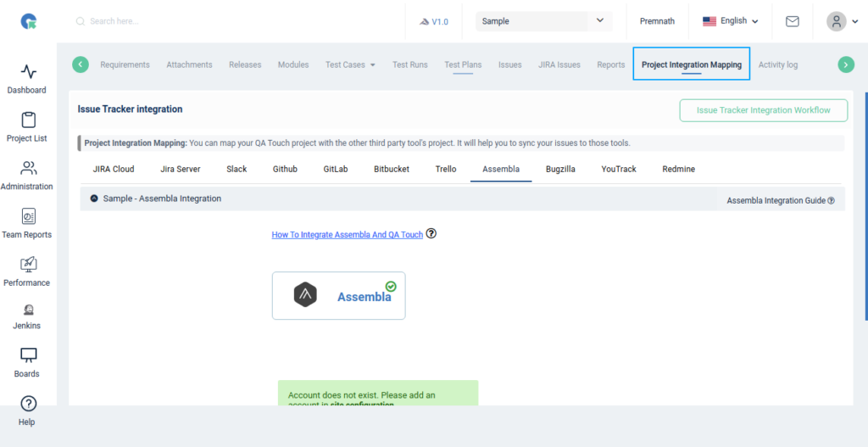
Task: Select the Bugzilla integration tab
Action: coord(560,169)
